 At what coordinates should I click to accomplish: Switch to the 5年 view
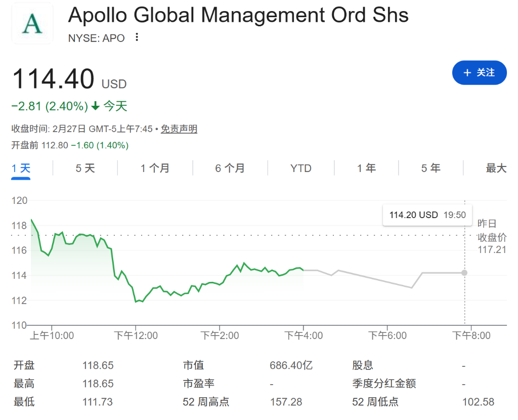(430, 167)
